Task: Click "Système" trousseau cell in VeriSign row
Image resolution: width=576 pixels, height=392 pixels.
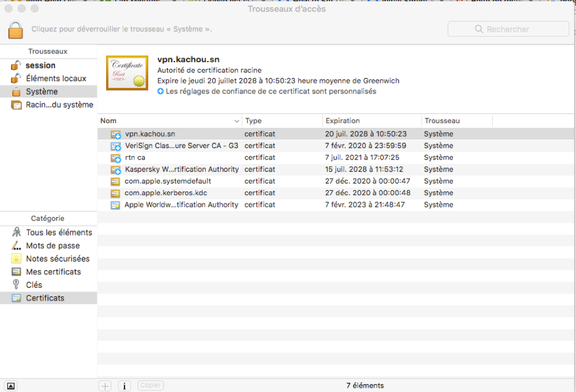Action: click(439, 146)
